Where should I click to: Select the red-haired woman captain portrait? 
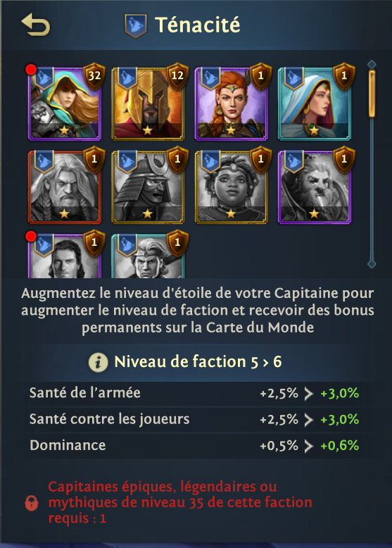pyautogui.click(x=231, y=104)
